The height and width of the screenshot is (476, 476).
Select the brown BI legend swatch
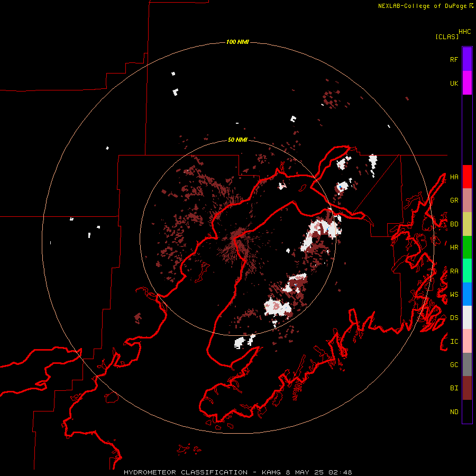click(x=467, y=388)
